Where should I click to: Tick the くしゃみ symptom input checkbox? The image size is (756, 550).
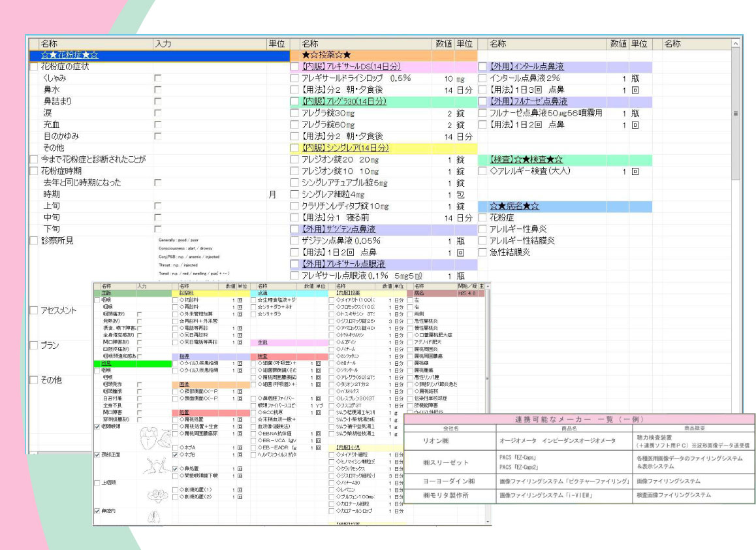tap(157, 78)
